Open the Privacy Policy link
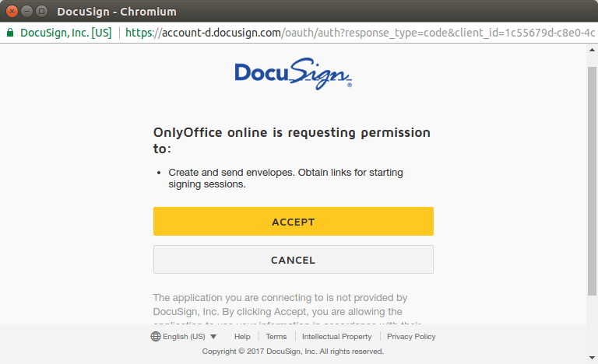This screenshot has width=598, height=364. [411, 337]
